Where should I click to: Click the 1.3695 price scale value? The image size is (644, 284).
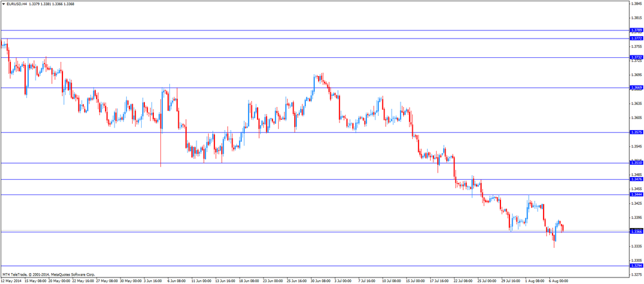point(637,75)
